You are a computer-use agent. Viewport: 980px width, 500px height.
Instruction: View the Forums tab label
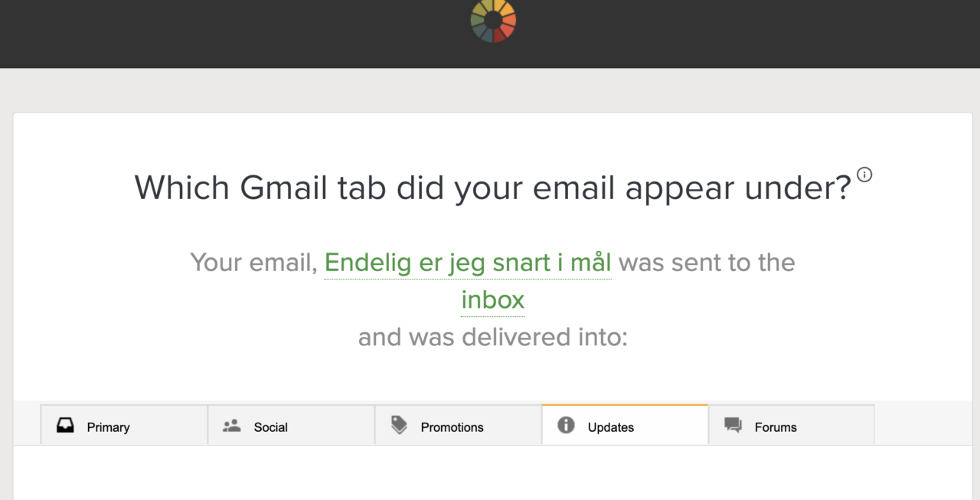pos(776,427)
